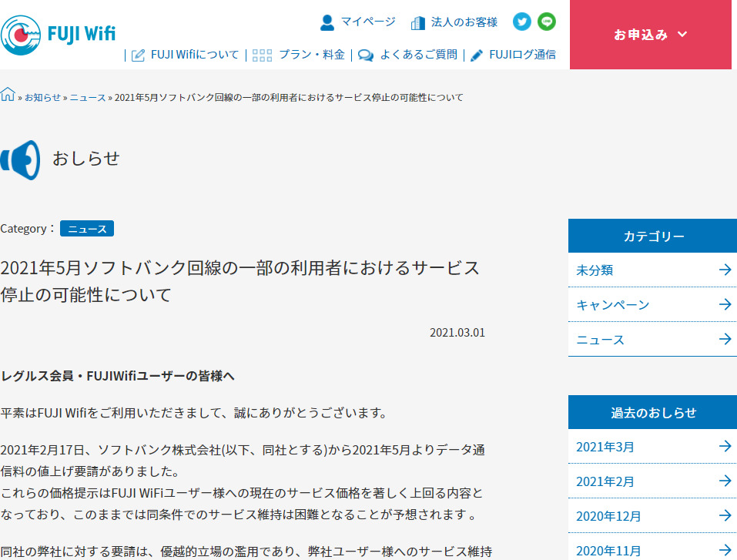The image size is (737, 560).
Task: Click the 過去のおしらせ sidebar header
Action: [x=653, y=412]
